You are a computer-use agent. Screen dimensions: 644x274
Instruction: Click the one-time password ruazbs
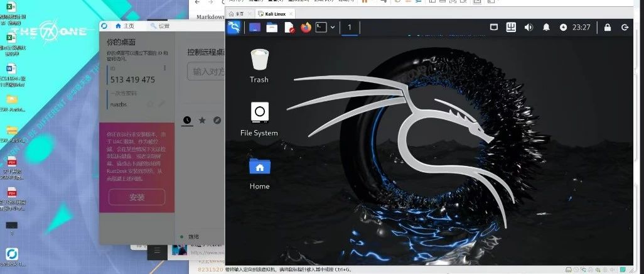(x=118, y=104)
